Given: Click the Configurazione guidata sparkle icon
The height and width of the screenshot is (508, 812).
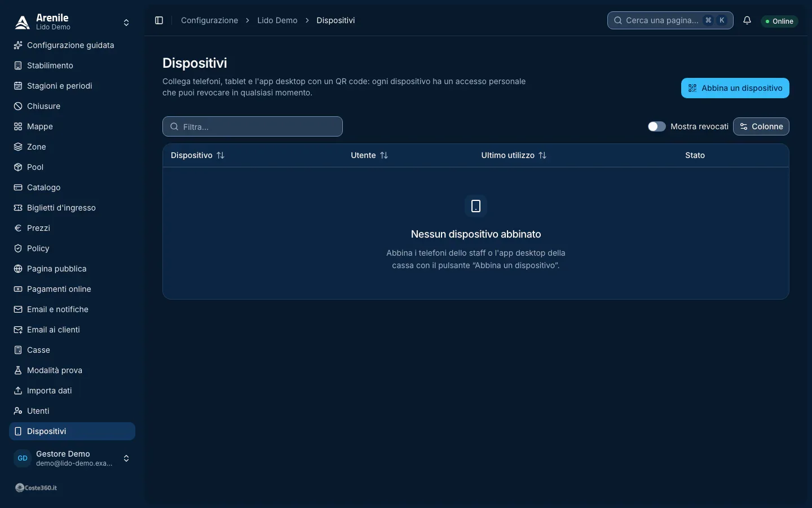Looking at the screenshot, I should coord(18,45).
